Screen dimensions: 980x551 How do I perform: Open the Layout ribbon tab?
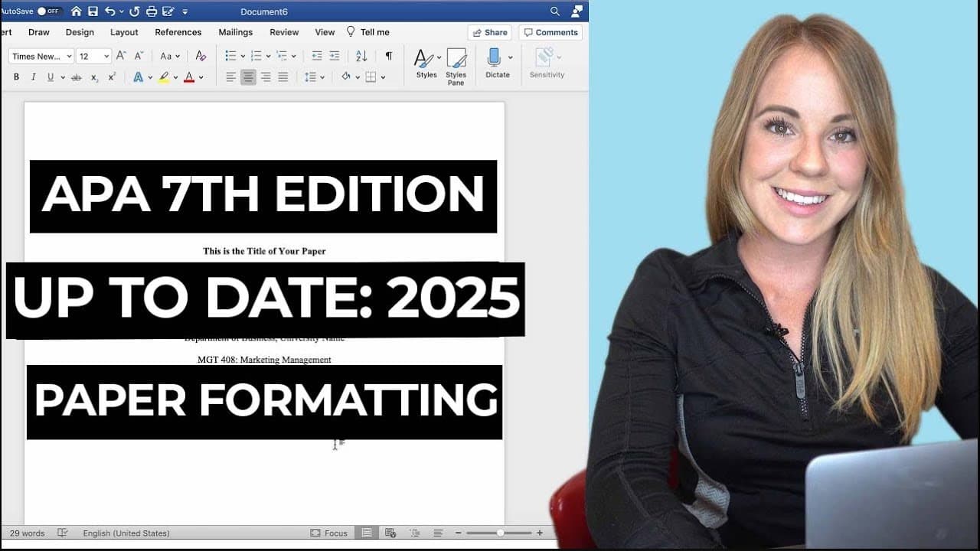[x=124, y=32]
